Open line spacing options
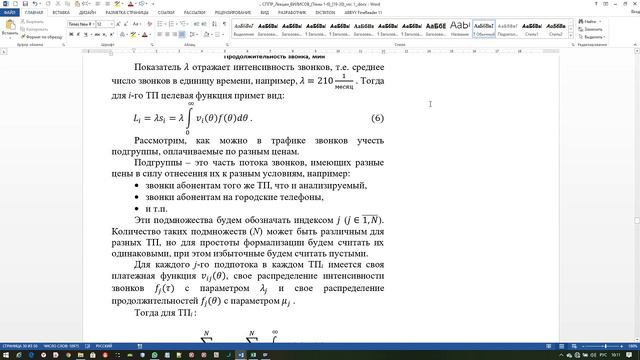Image resolution: width=640 pixels, height=360 pixels. pos(193,35)
